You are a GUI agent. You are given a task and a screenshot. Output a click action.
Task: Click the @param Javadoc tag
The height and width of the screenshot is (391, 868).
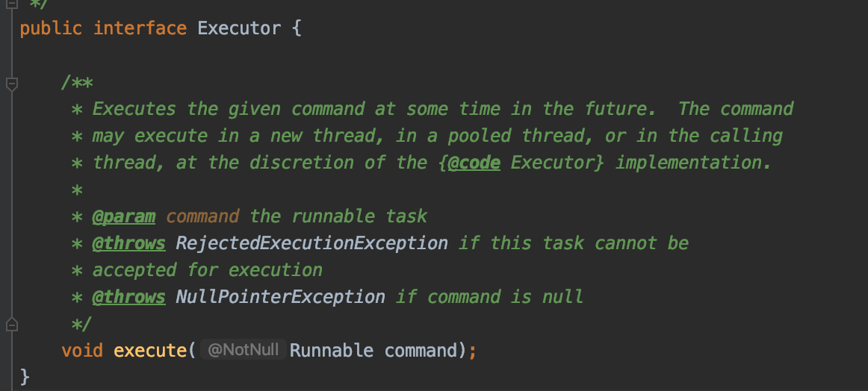click(x=123, y=216)
